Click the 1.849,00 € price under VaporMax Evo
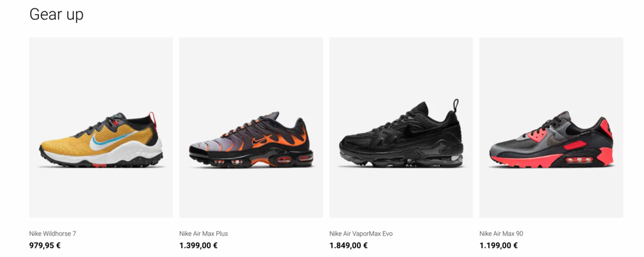The image size is (644, 257). click(x=349, y=246)
